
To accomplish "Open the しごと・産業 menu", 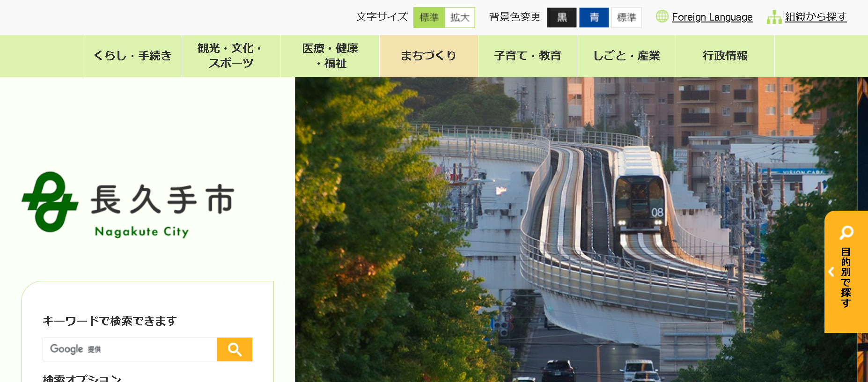I will [x=626, y=56].
